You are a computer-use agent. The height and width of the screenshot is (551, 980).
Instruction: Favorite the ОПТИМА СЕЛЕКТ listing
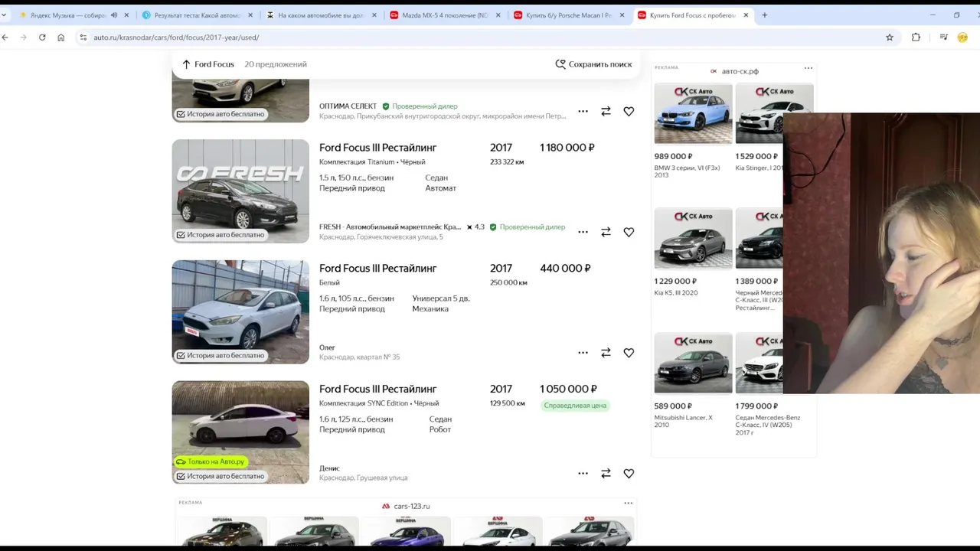[629, 111]
